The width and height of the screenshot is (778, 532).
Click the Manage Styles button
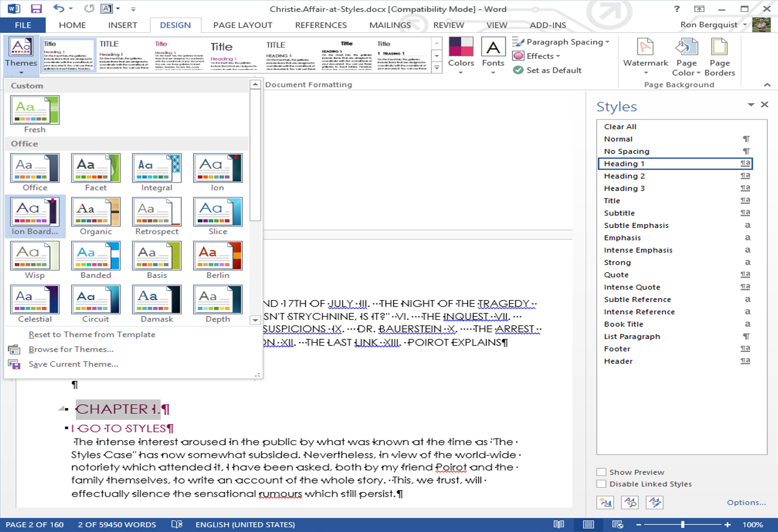click(655, 502)
